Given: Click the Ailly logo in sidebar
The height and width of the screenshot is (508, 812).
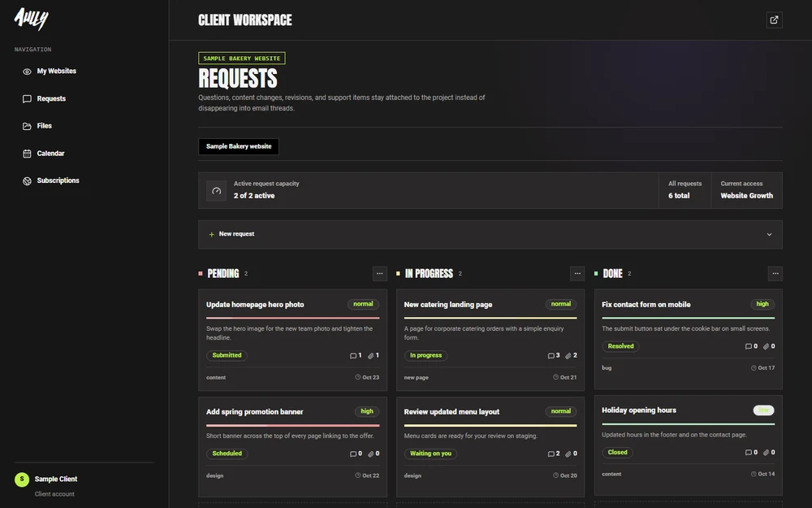Looking at the screenshot, I should point(31,20).
